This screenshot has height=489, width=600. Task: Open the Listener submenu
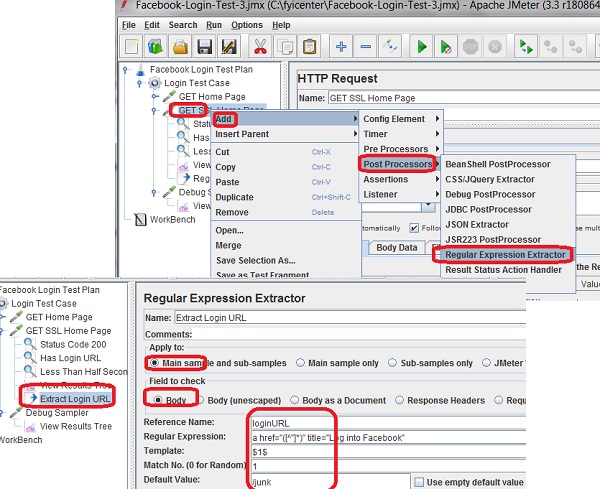click(401, 194)
